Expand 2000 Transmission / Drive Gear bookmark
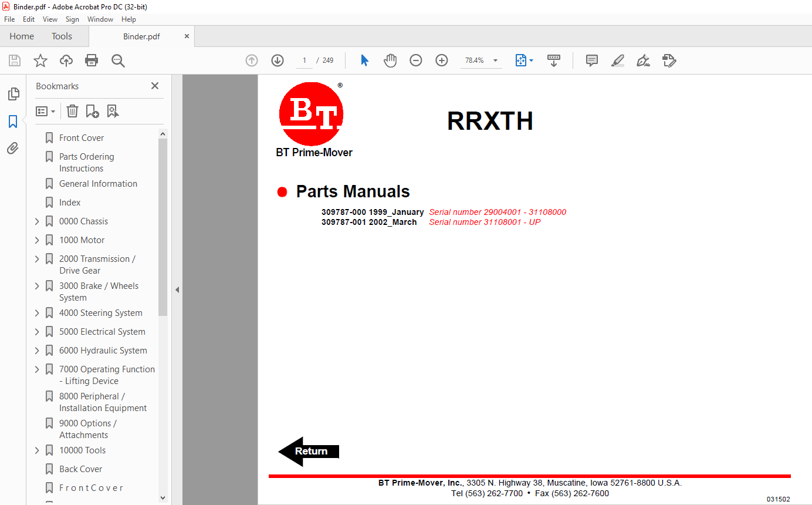The height and width of the screenshot is (505, 812). 37,259
